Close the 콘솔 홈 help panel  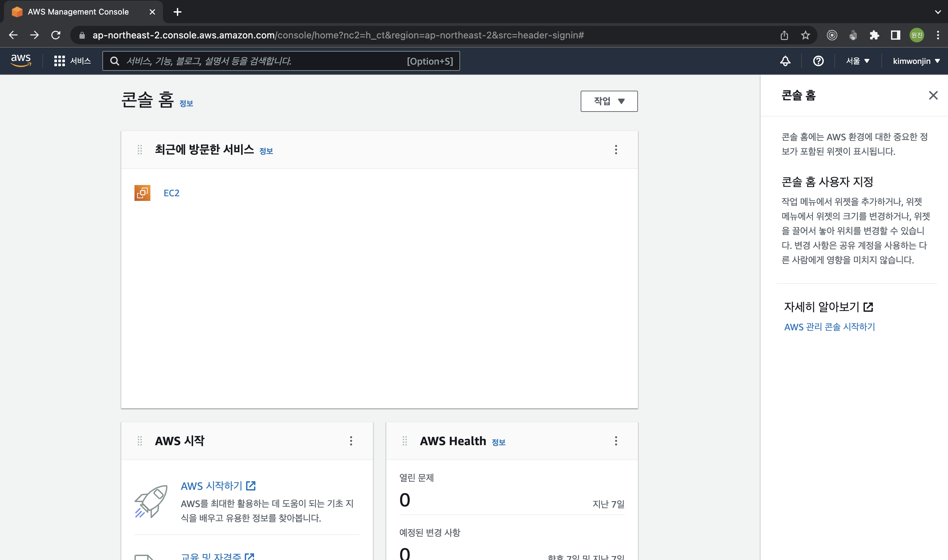933,95
